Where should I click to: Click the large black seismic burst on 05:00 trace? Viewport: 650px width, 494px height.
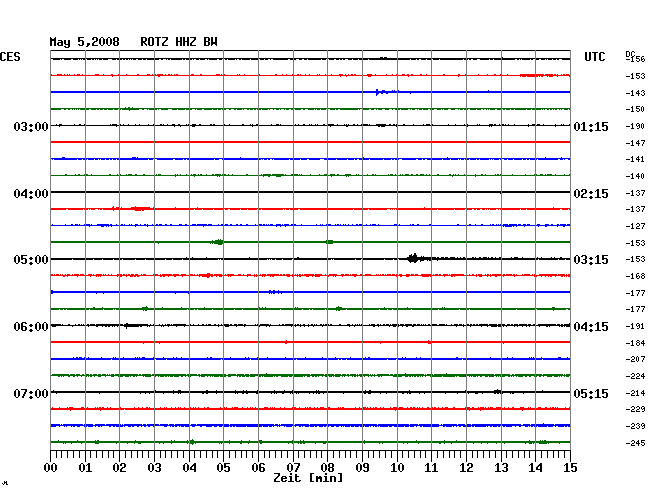coord(415,259)
